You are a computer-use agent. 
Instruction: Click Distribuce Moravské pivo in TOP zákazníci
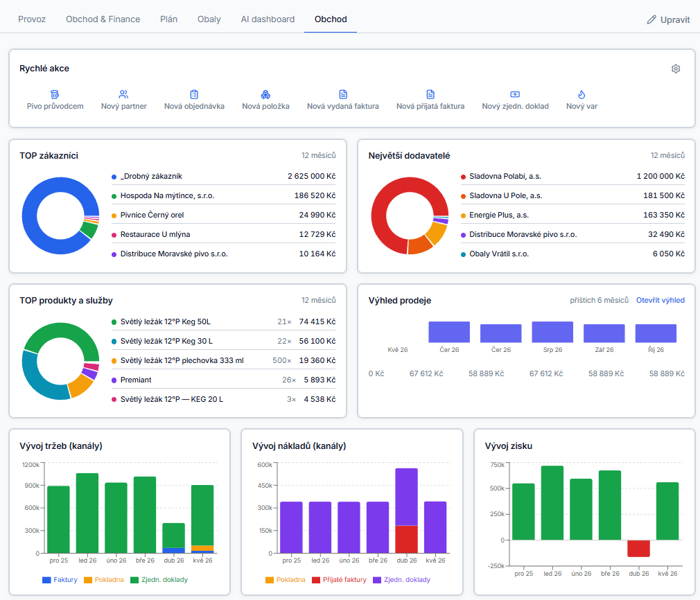(x=223, y=254)
